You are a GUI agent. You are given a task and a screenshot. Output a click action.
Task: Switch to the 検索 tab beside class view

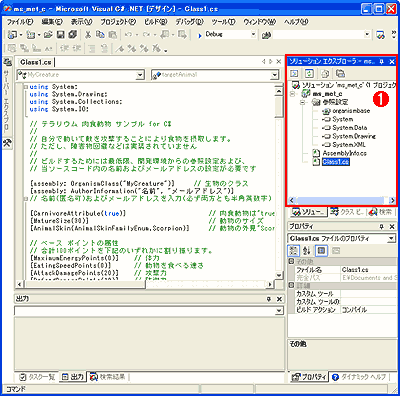381,212
